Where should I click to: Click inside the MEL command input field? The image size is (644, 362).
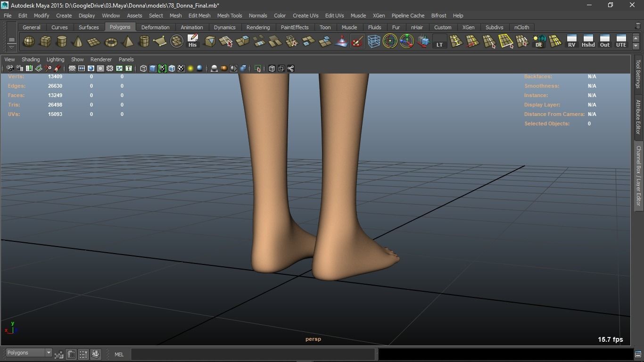point(253,354)
